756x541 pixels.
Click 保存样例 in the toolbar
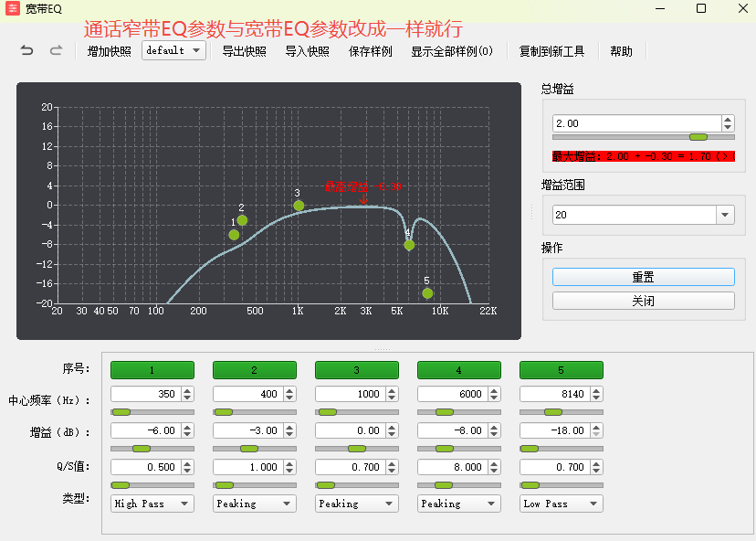coord(371,51)
